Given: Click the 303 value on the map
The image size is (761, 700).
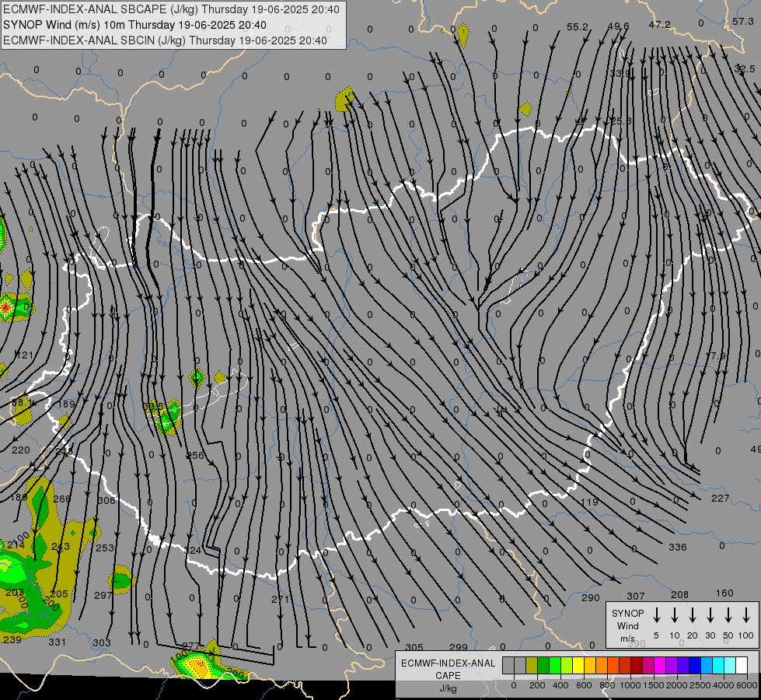Looking at the screenshot, I should (x=102, y=642).
